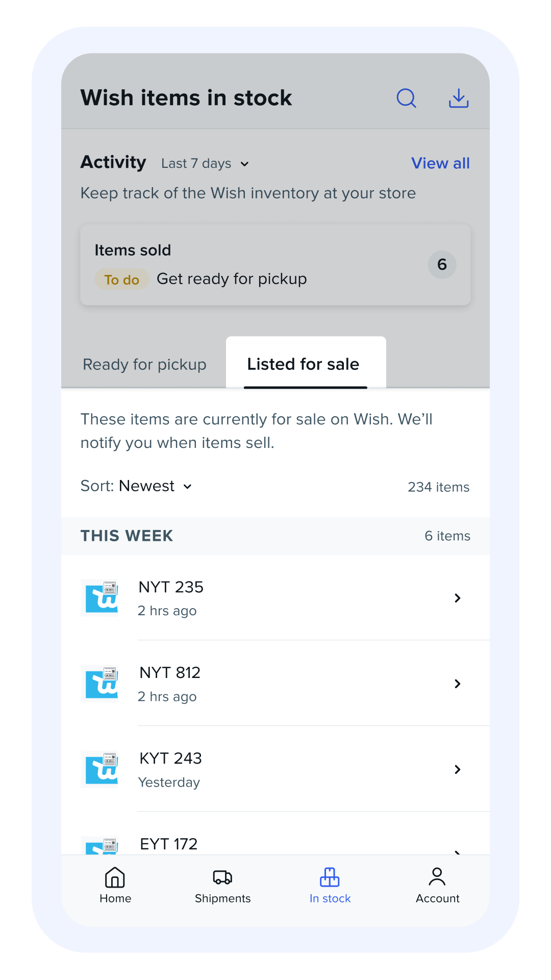Select the NYT 812 list item

point(275,684)
